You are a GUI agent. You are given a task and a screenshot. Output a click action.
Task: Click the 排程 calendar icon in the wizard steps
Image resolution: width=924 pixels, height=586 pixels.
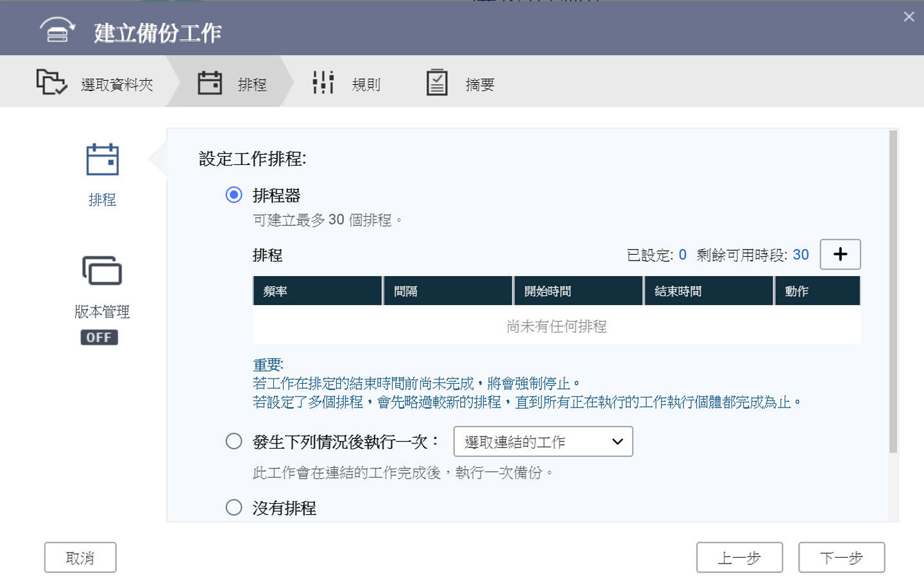209,82
